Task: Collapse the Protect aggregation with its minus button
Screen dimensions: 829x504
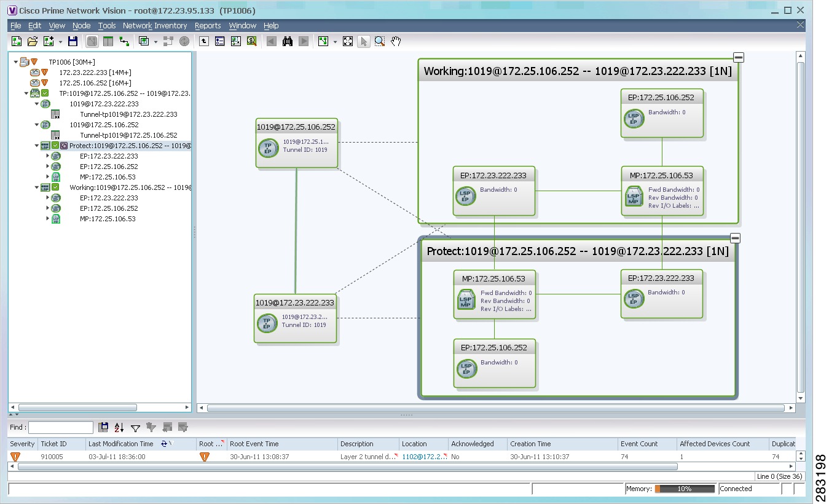Action: click(735, 238)
